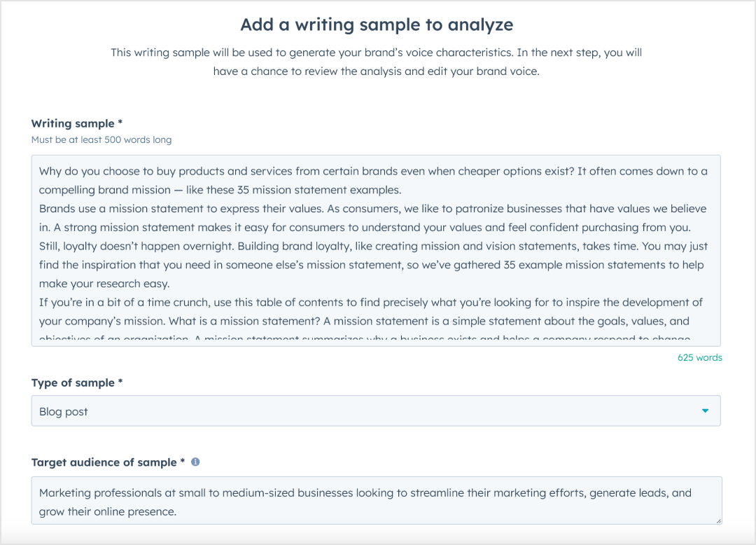
Task: Click the info icon beside Target audience
Action: (x=195, y=462)
